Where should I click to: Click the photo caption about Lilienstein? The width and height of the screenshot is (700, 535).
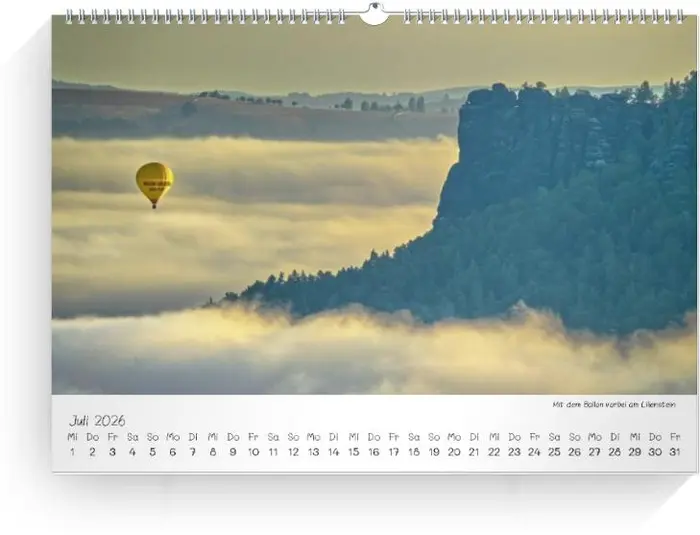click(613, 405)
